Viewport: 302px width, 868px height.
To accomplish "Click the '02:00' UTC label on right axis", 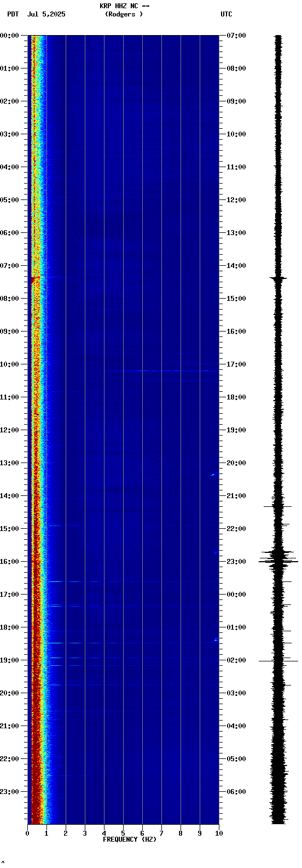I will pyautogui.click(x=236, y=660).
